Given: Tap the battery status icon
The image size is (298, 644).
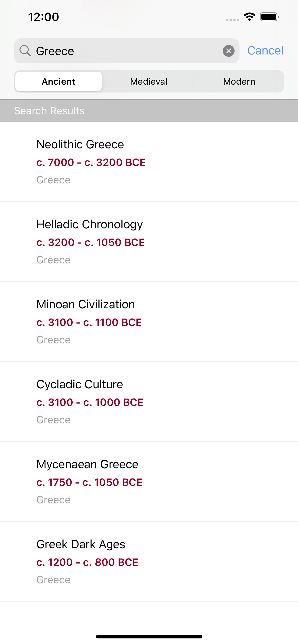Looking at the screenshot, I should click(x=269, y=17).
